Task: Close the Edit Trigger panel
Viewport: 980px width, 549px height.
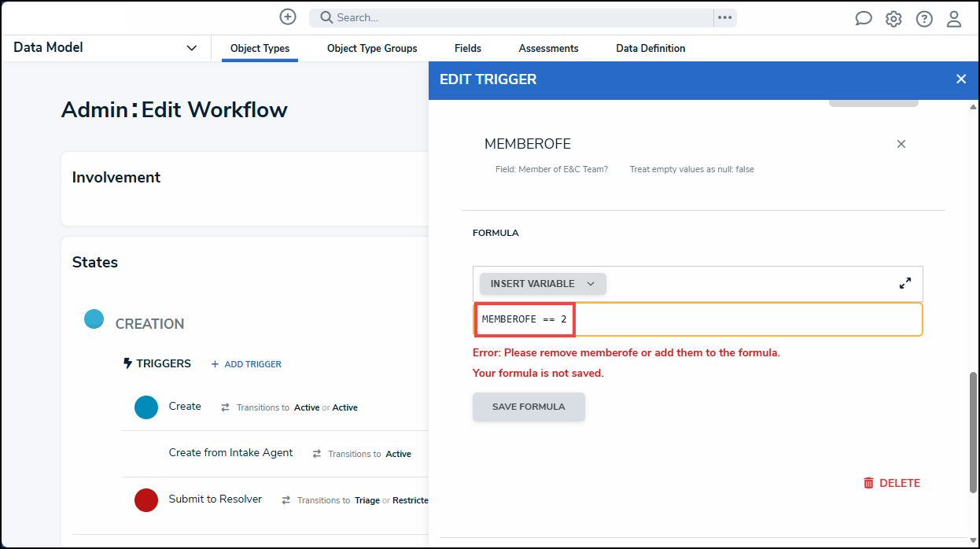Action: click(960, 79)
